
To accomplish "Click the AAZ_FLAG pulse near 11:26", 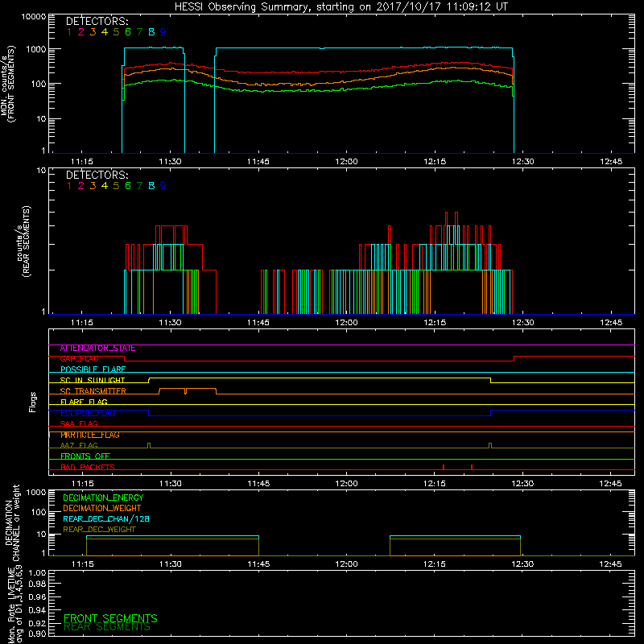I will click(x=149, y=446).
